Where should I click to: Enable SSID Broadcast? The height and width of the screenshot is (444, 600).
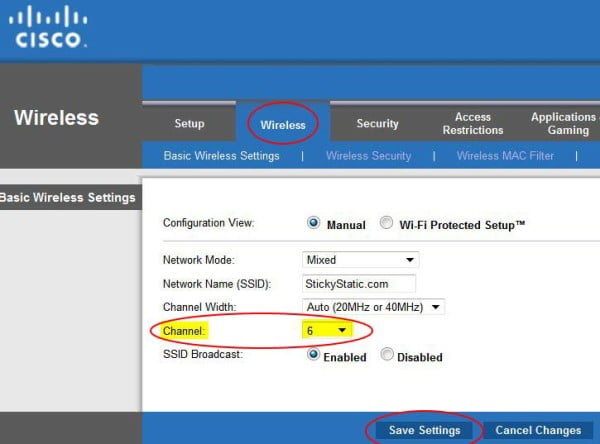313,354
